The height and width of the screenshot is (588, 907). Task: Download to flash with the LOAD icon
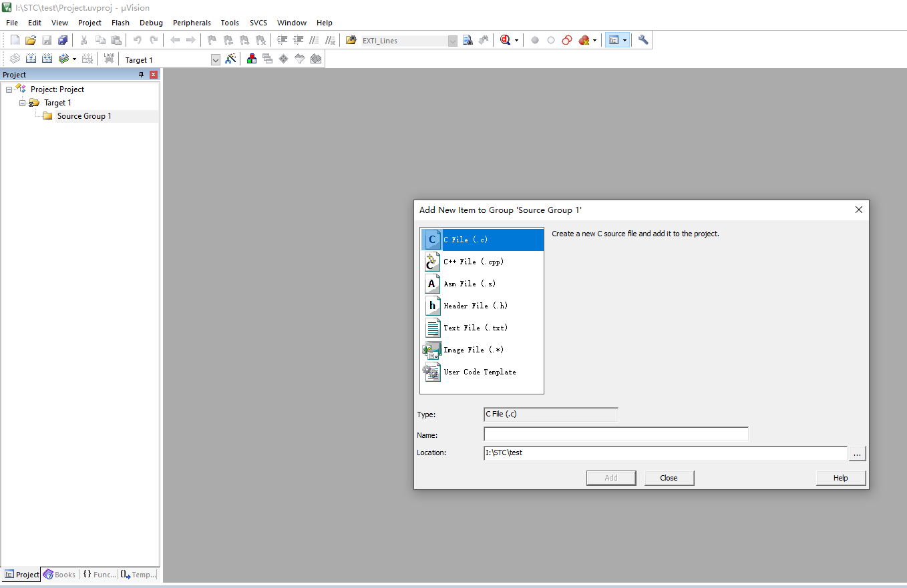point(109,59)
